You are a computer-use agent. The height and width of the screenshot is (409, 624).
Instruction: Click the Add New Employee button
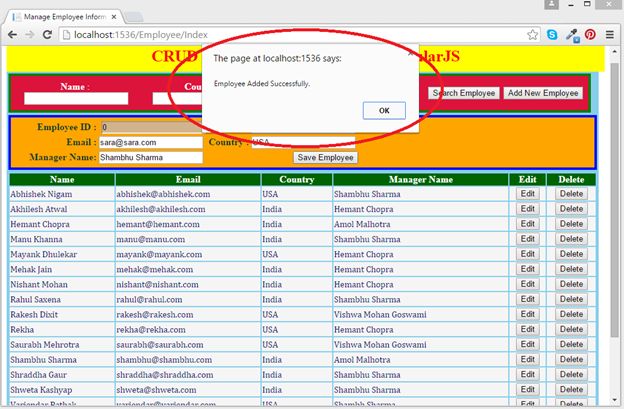click(x=543, y=93)
